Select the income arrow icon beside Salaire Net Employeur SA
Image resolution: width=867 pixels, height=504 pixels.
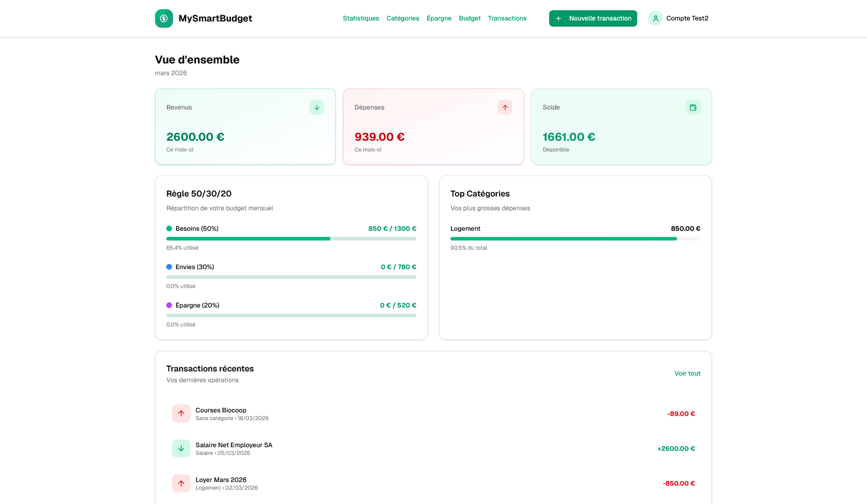tap(181, 448)
